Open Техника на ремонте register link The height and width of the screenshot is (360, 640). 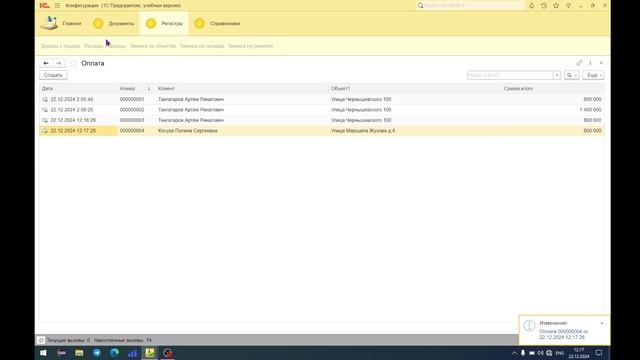tap(250, 46)
